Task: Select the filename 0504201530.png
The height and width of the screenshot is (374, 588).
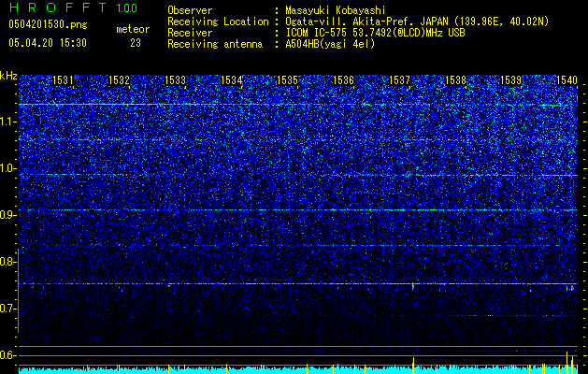Action: (48, 24)
